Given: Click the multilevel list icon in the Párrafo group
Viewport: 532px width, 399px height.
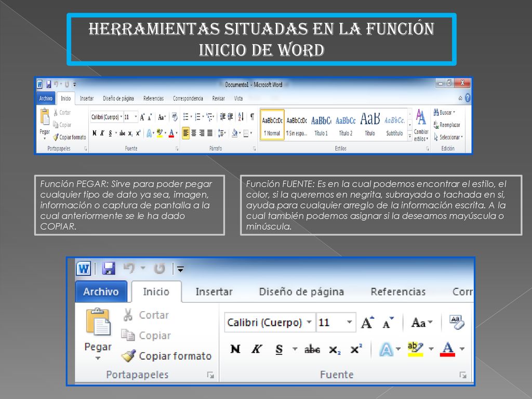Looking at the screenshot, I should pyautogui.click(x=210, y=117).
